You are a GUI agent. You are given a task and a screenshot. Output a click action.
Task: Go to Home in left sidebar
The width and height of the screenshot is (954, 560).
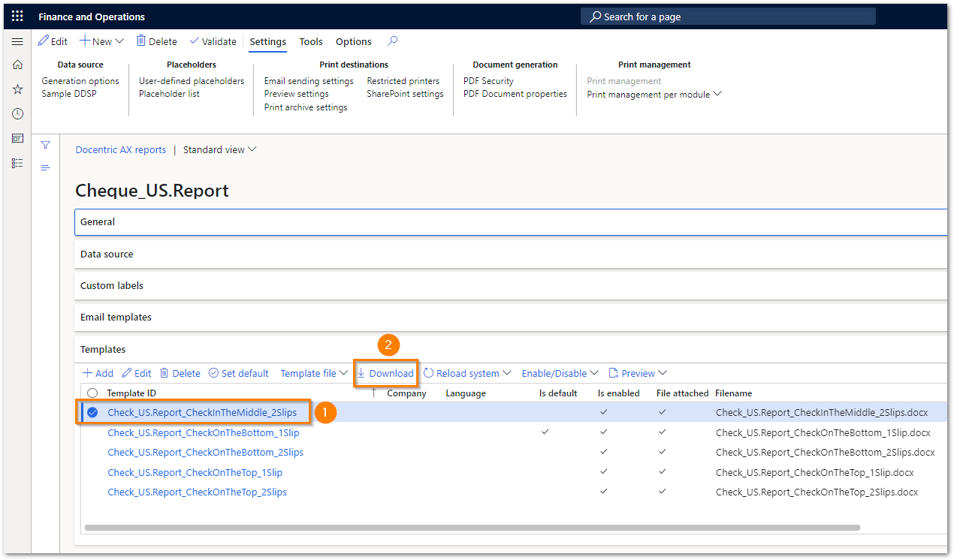coord(17,65)
